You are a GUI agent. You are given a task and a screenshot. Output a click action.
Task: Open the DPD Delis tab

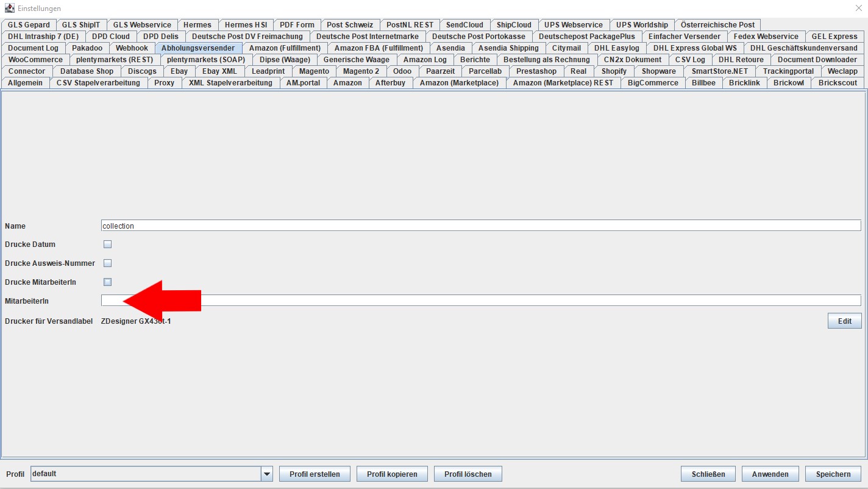(x=161, y=37)
